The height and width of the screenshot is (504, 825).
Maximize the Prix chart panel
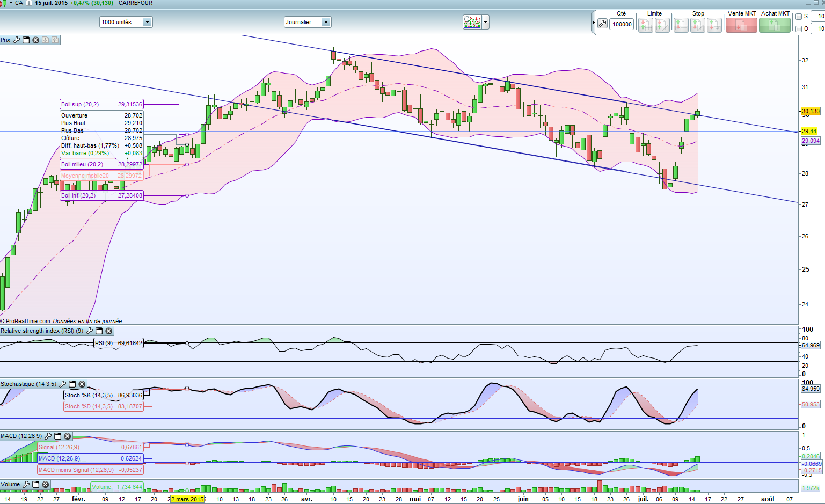point(26,40)
